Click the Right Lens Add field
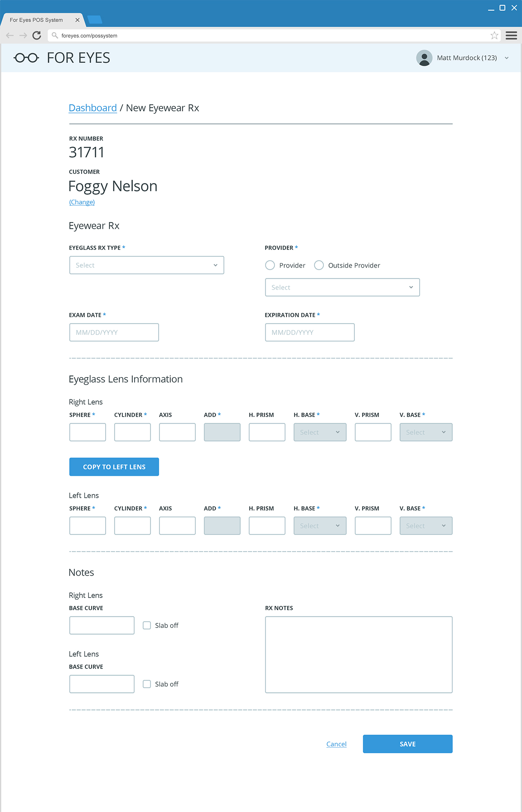The width and height of the screenshot is (522, 812). (222, 432)
